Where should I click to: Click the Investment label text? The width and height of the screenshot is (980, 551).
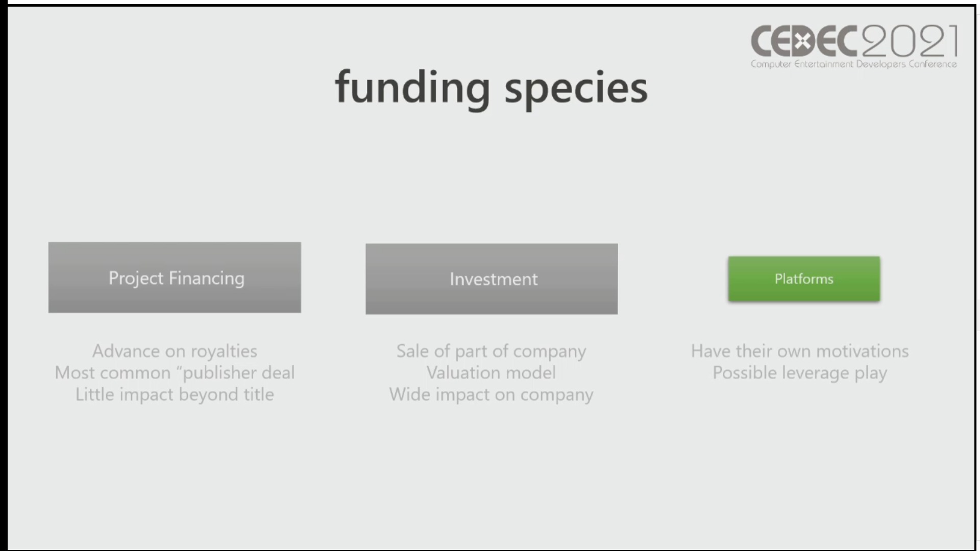494,279
